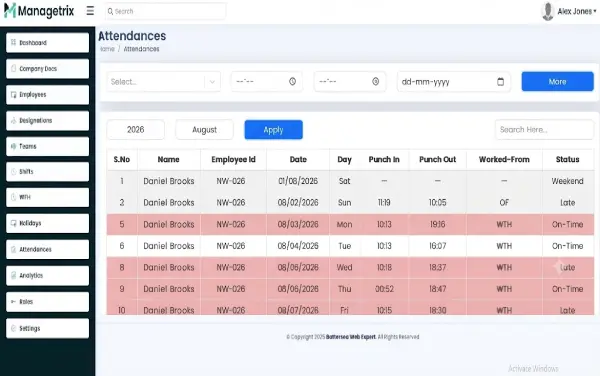The width and height of the screenshot is (600, 376).
Task: Open Shifts menu item
Action: pyautogui.click(x=47, y=171)
